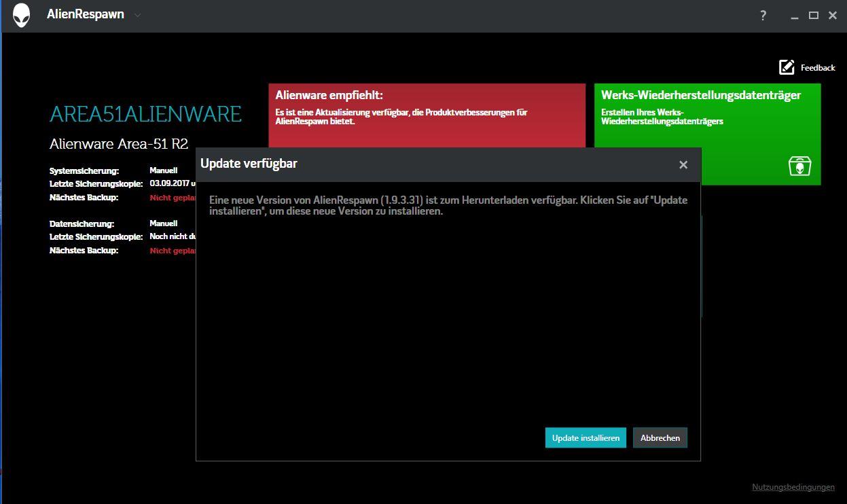Open the Nutzungsbedingungen link
The height and width of the screenshot is (504, 847).
tap(793, 487)
